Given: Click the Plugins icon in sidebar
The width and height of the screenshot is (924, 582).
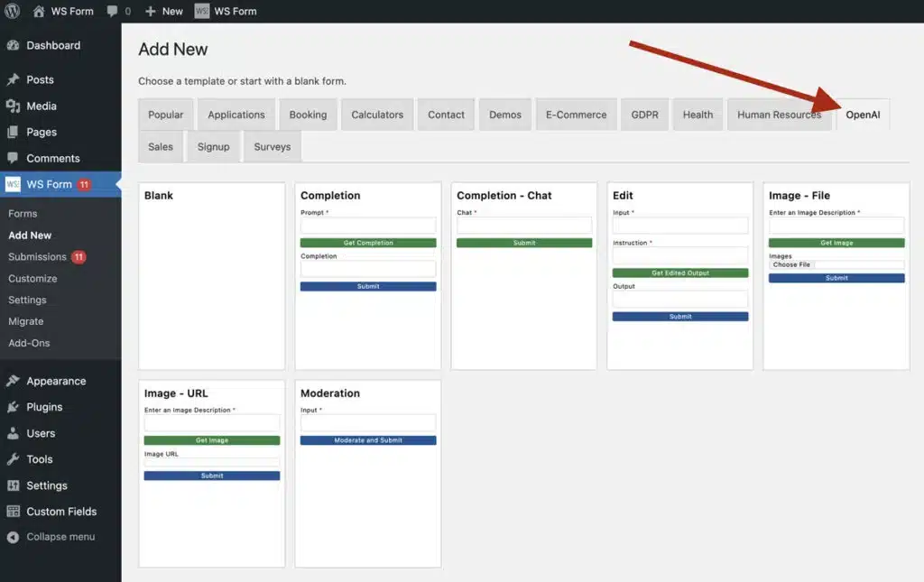Looking at the screenshot, I should (14, 407).
